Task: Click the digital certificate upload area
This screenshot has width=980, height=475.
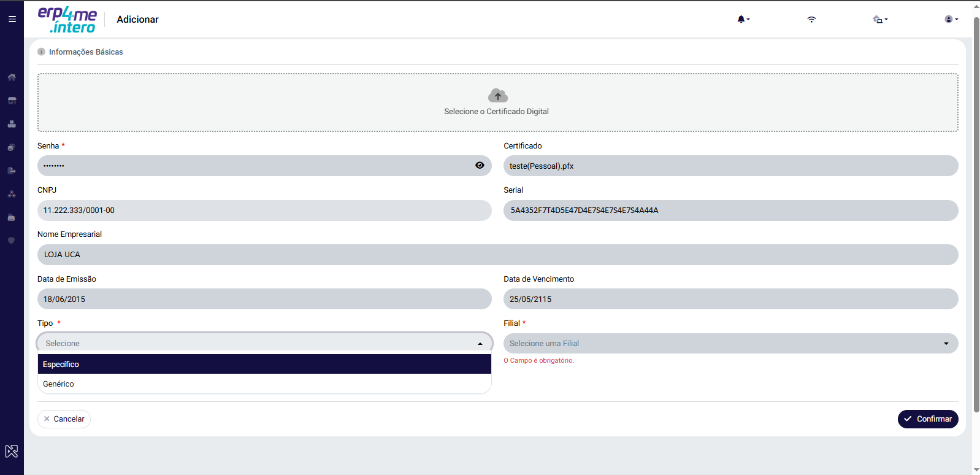Action: [497, 102]
